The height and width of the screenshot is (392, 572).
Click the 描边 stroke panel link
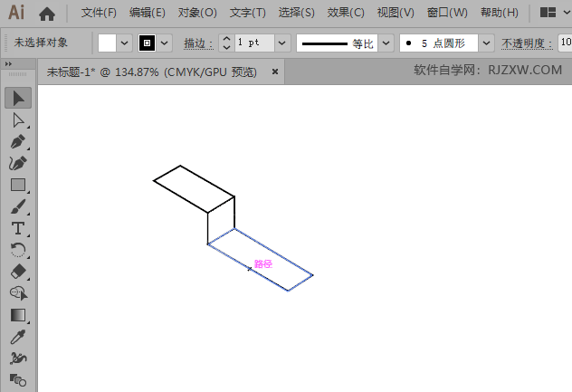click(x=198, y=43)
